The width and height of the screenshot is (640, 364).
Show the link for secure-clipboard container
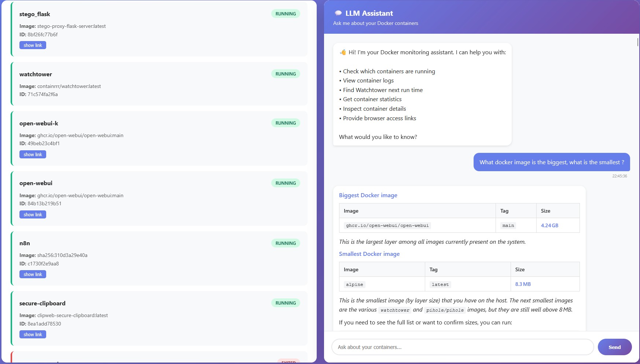33,335
